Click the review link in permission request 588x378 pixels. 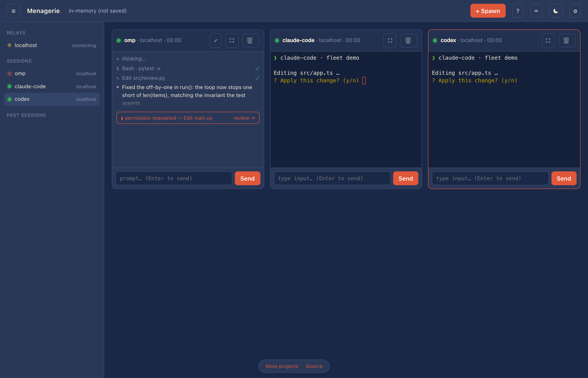click(x=244, y=118)
